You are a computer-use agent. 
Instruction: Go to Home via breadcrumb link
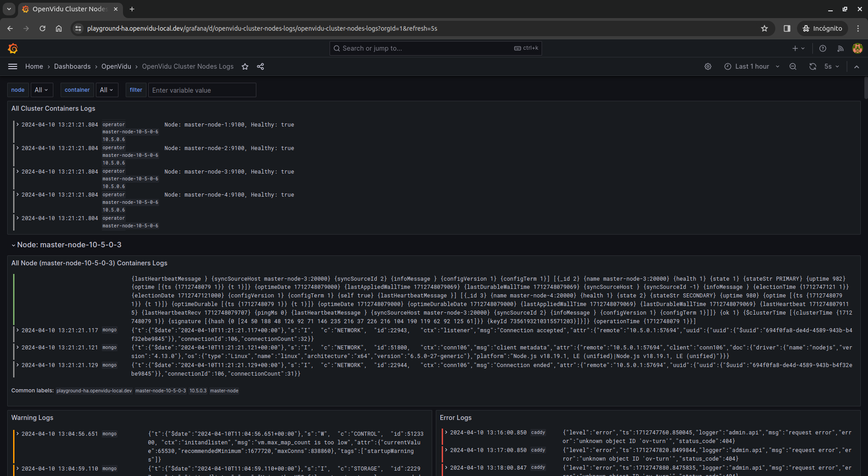[34, 66]
